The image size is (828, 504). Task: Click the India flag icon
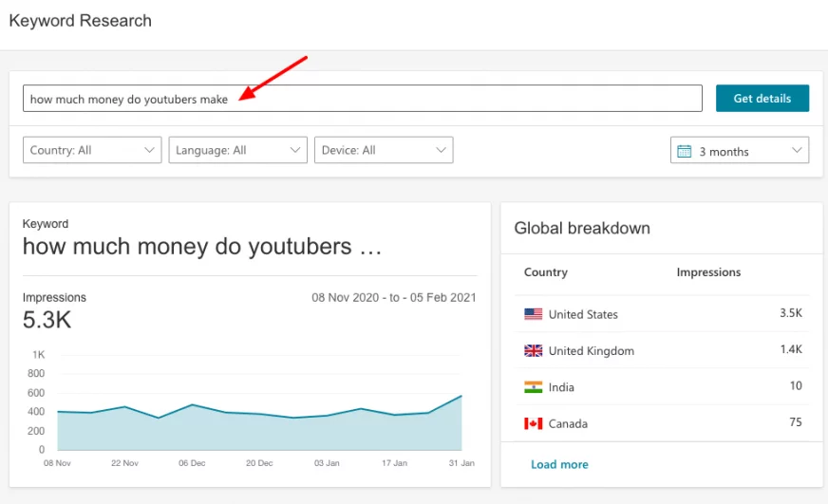tap(533, 387)
